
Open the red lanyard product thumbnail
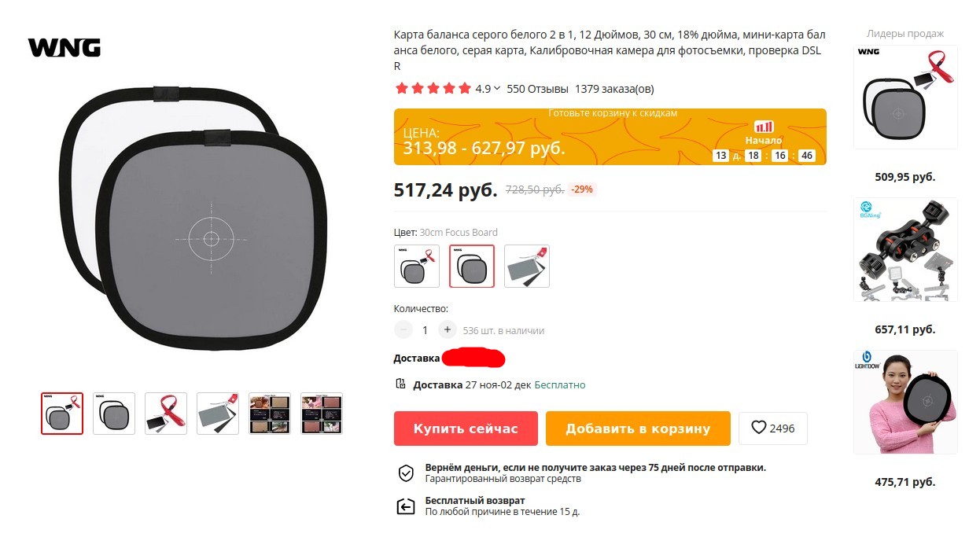[x=166, y=414]
